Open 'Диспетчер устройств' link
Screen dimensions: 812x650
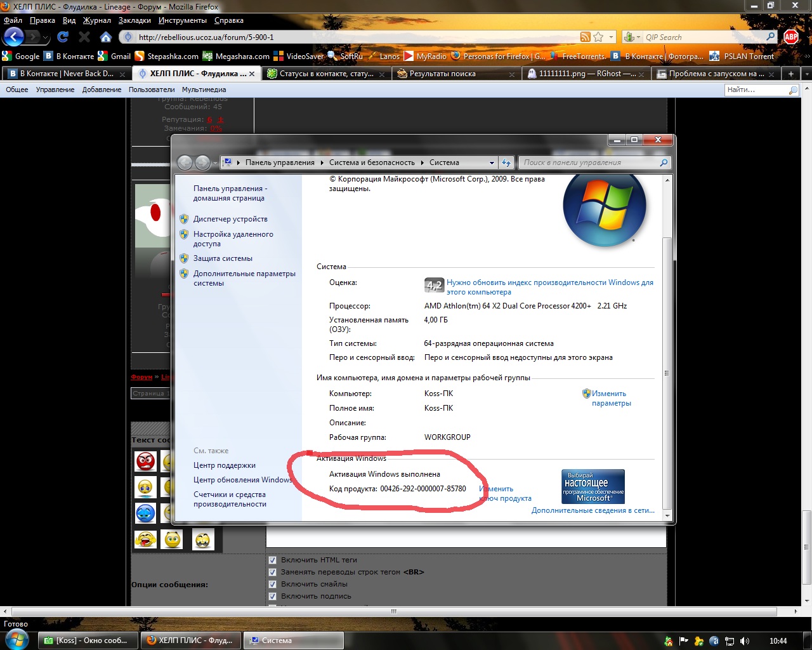[x=230, y=219]
